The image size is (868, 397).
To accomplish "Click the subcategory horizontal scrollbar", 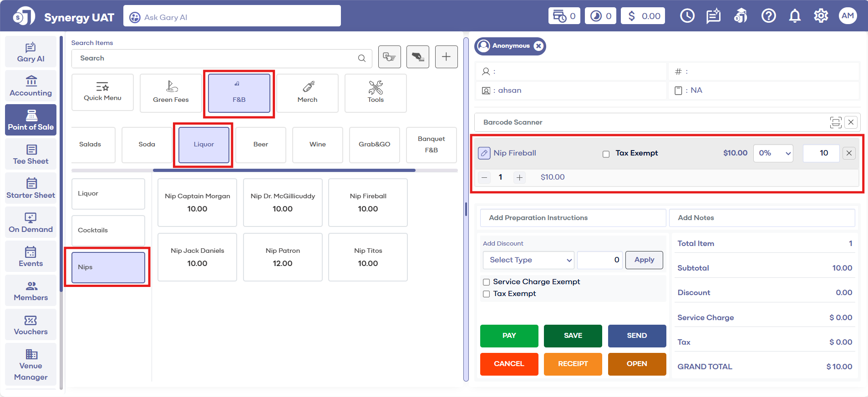I will click(284, 171).
